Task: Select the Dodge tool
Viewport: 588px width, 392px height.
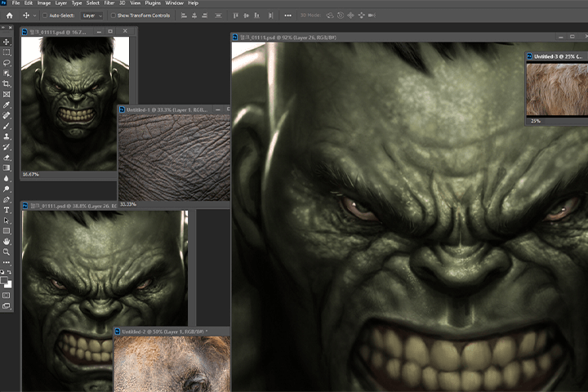Action: 7,189
